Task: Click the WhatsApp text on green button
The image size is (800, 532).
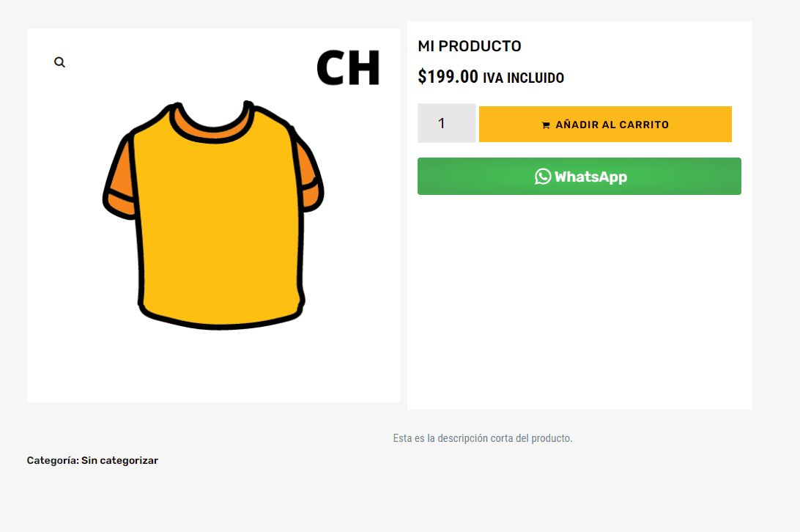Action: click(590, 177)
